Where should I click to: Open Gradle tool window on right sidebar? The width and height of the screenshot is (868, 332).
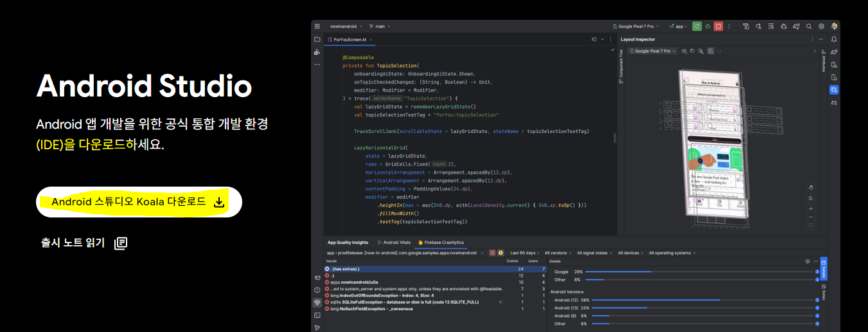tap(834, 51)
